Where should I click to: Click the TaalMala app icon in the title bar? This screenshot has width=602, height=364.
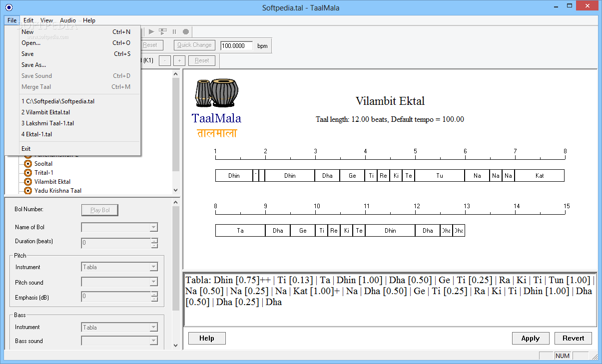click(8, 7)
